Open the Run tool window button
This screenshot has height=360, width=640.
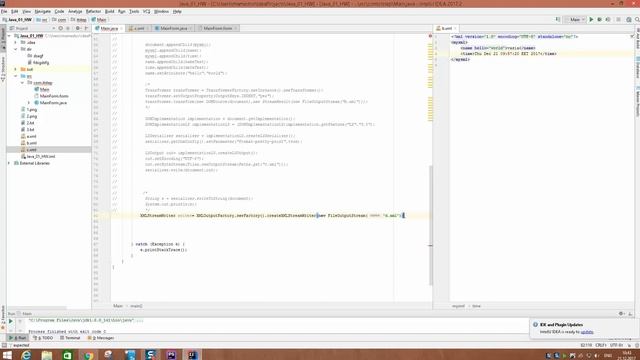pyautogui.click(x=18, y=338)
